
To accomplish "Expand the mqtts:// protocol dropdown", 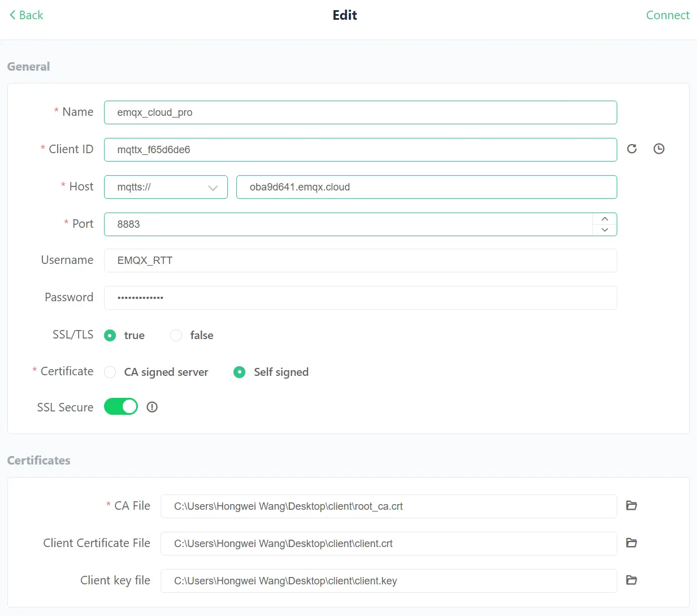I will 166,187.
